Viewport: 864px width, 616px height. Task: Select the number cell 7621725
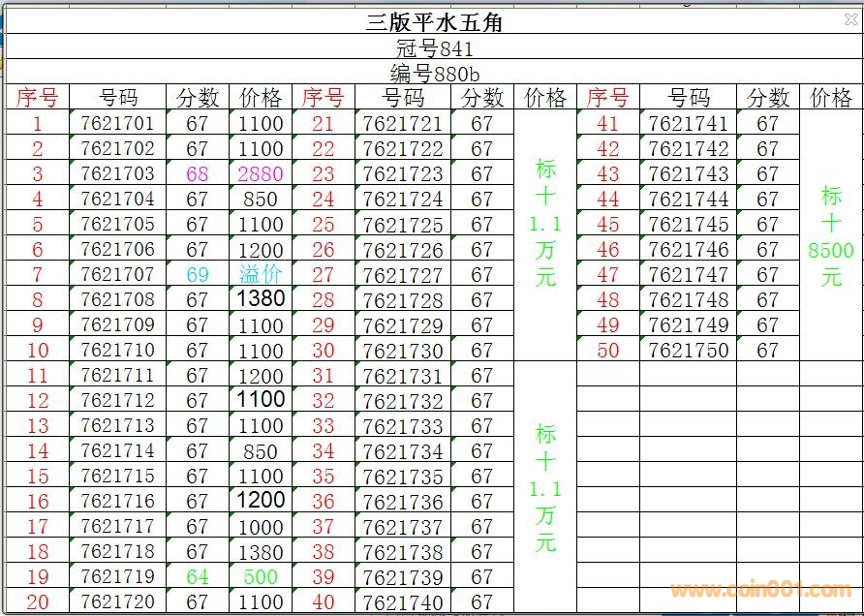point(402,225)
